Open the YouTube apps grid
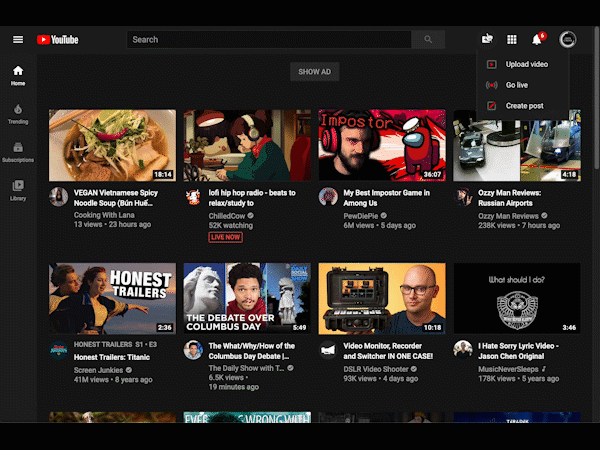600x450 pixels. point(512,40)
